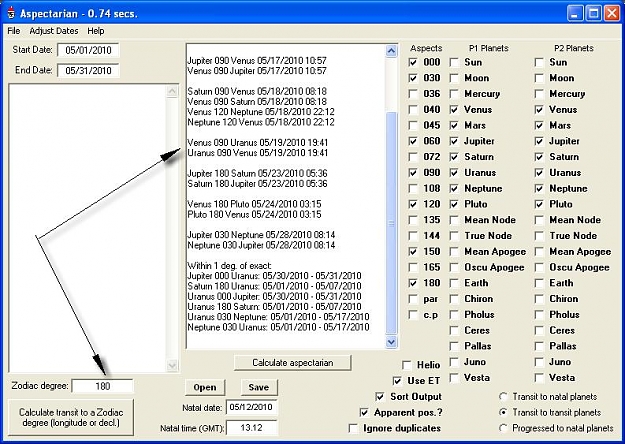Click the Natal date input field
This screenshot has height=444, width=625.
[252, 407]
